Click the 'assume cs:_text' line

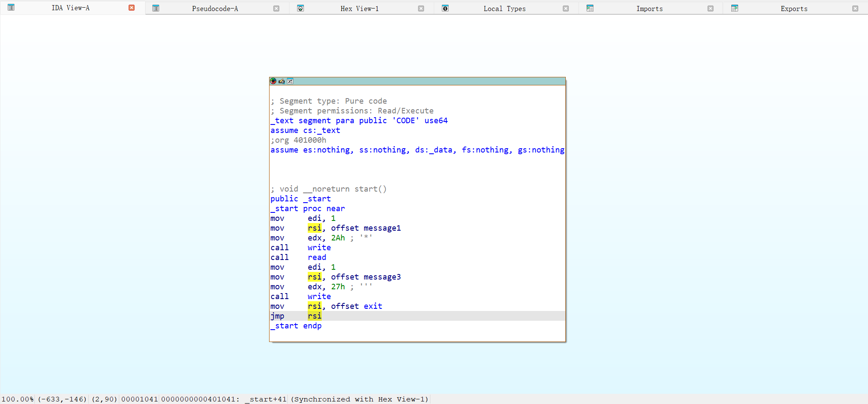point(305,130)
